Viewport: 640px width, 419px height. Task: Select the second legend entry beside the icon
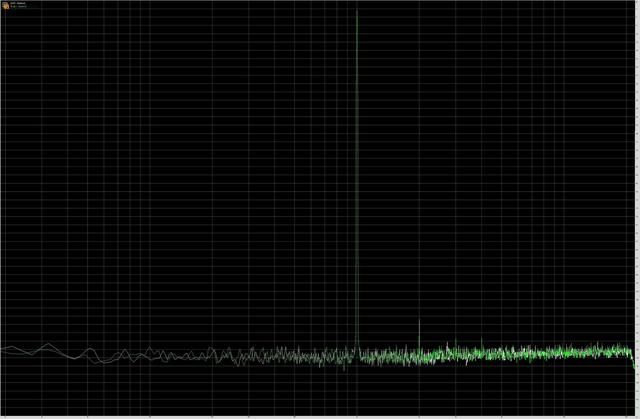click(x=18, y=6)
